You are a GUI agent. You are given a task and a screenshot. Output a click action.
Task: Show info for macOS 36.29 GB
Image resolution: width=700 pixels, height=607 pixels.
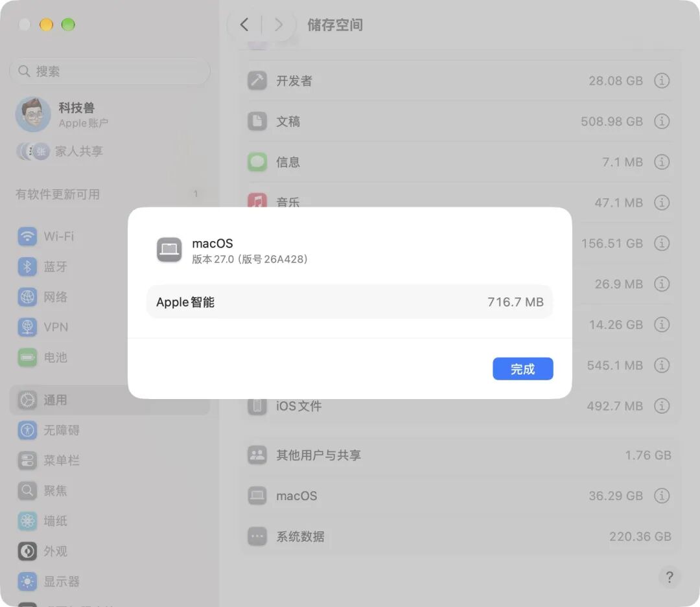[662, 496]
